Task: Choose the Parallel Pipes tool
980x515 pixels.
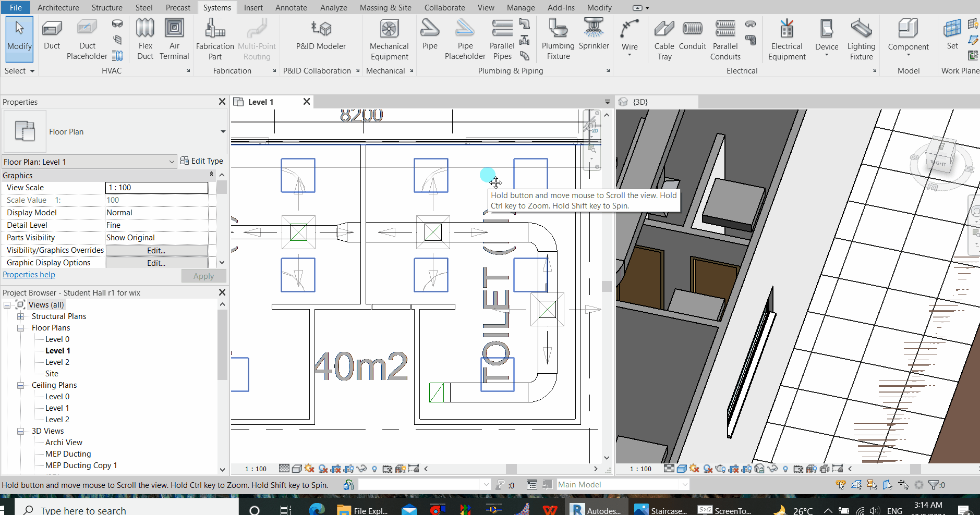Action: coord(502,40)
